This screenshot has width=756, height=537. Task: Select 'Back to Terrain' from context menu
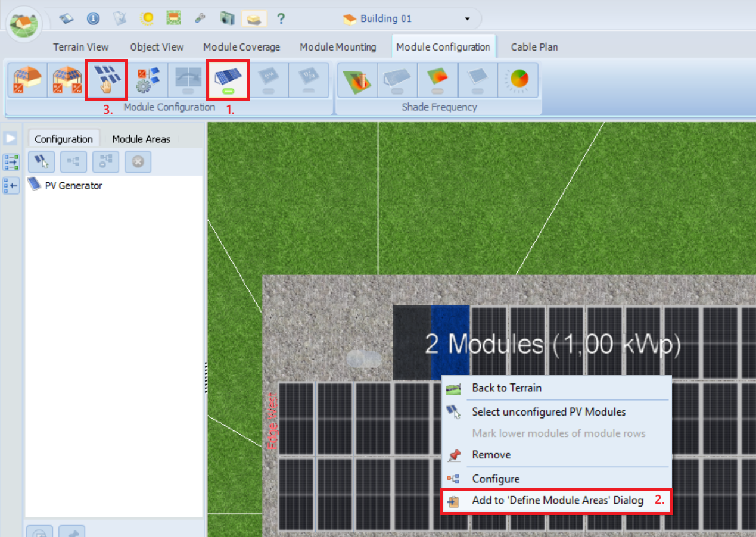pos(506,388)
